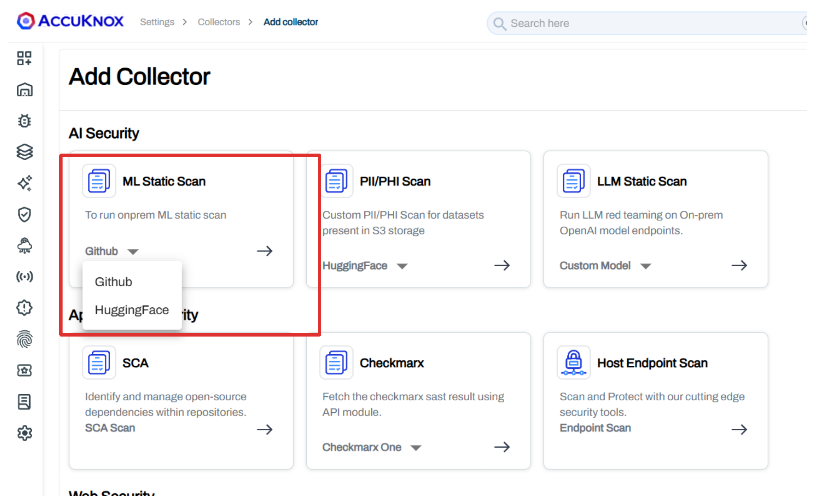Image resolution: width=815 pixels, height=504 pixels.
Task: Open the dashboard builder icon in sidebar
Action: coord(25,58)
